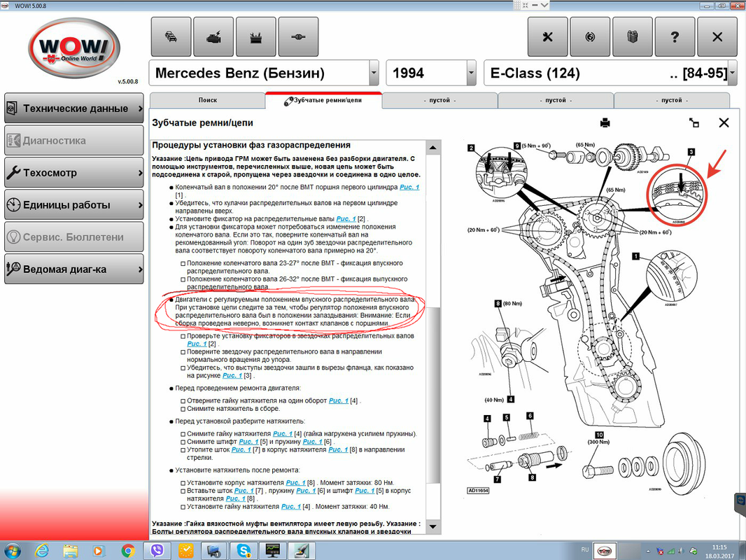Click the WOW Online World logo

pyautogui.click(x=74, y=48)
